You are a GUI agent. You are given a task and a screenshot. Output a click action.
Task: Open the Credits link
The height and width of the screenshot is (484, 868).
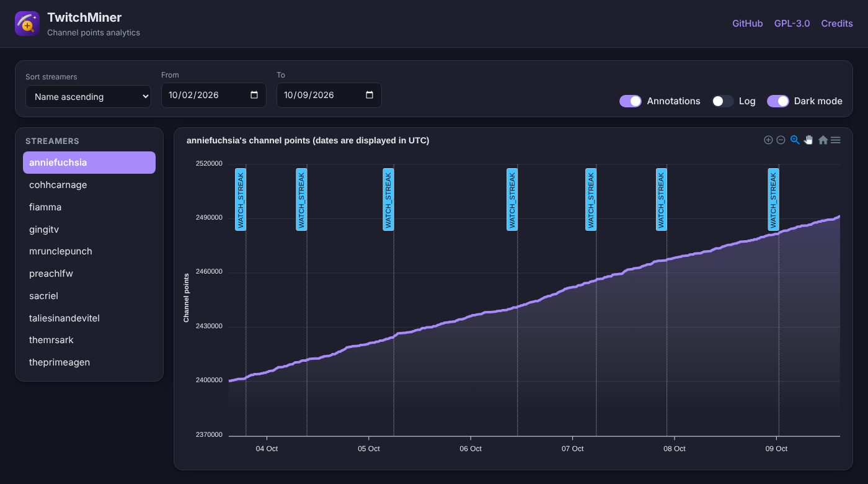coord(837,24)
